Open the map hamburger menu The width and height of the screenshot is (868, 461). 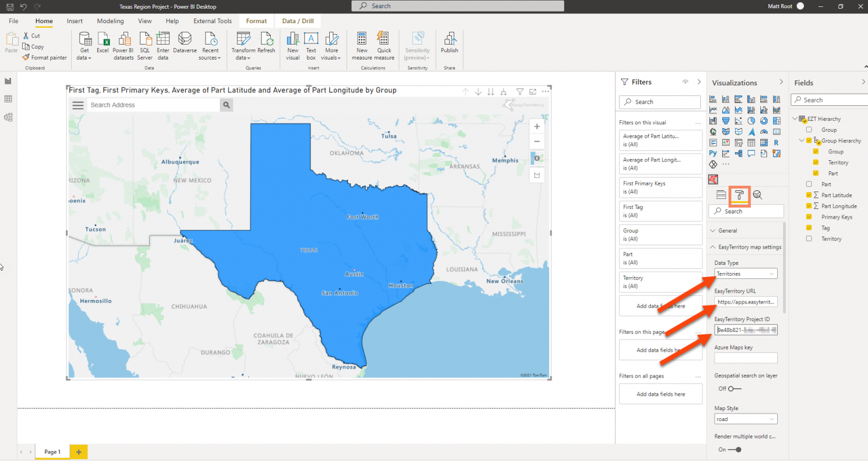[79, 105]
